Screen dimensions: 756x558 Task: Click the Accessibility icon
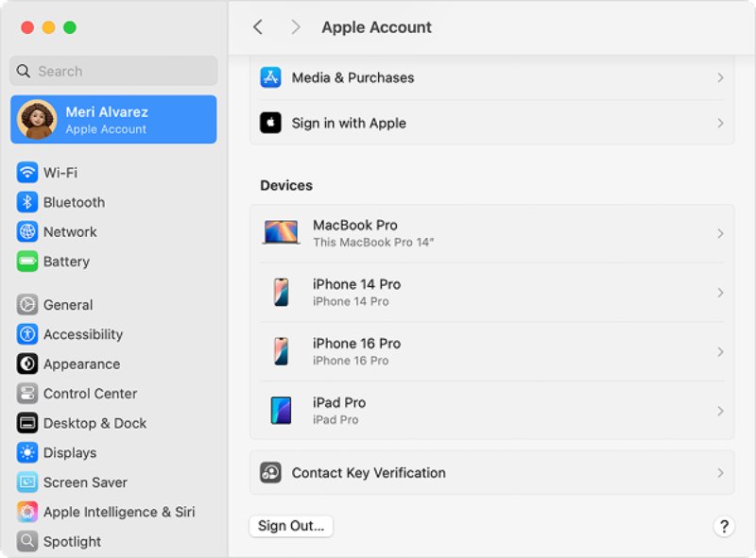[x=29, y=334]
